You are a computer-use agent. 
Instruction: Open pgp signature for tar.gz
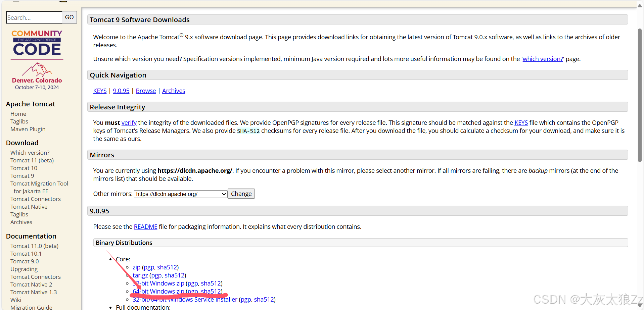click(x=156, y=275)
